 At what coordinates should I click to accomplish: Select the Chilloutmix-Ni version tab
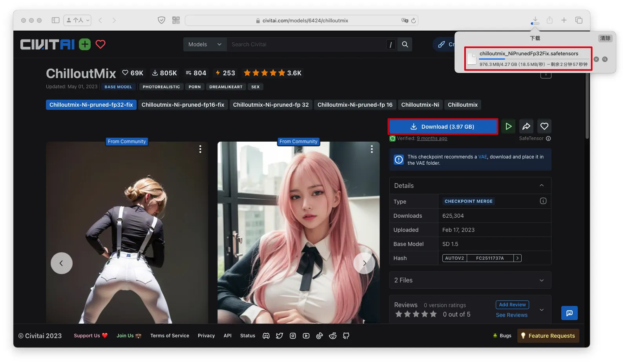click(420, 105)
